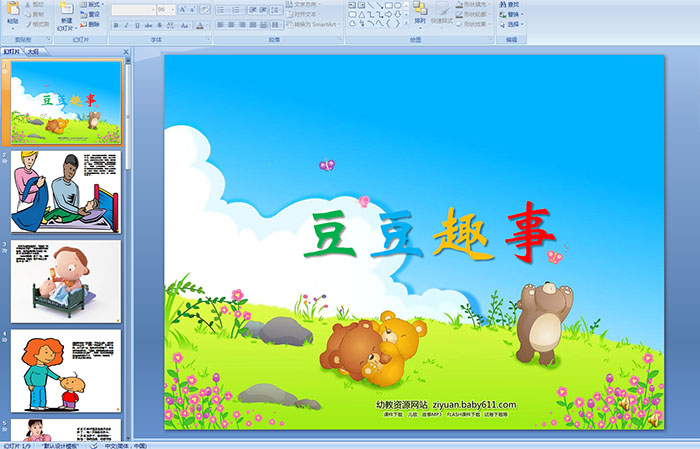
Task: Toggle underline text formatting
Action: [135, 25]
